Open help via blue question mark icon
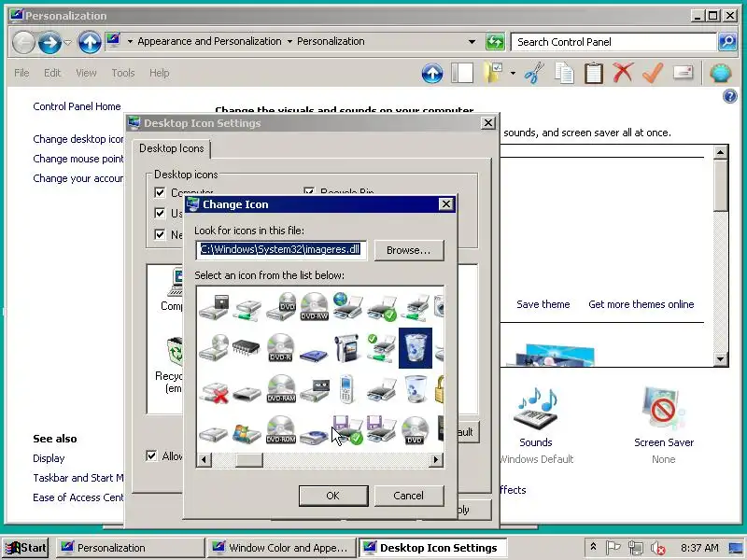Image resolution: width=747 pixels, height=560 pixels. (x=730, y=97)
